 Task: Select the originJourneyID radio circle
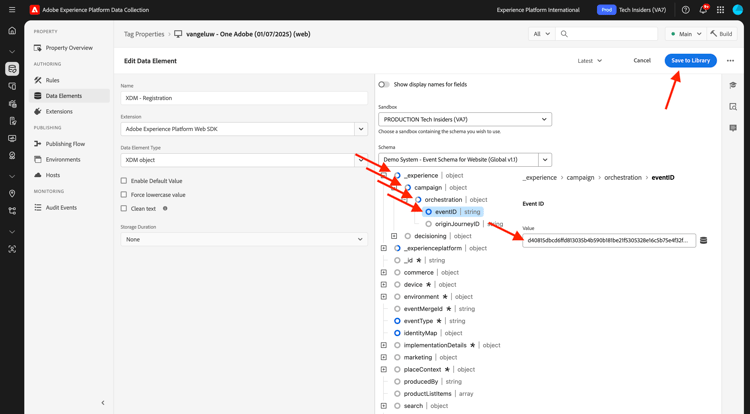tap(429, 224)
